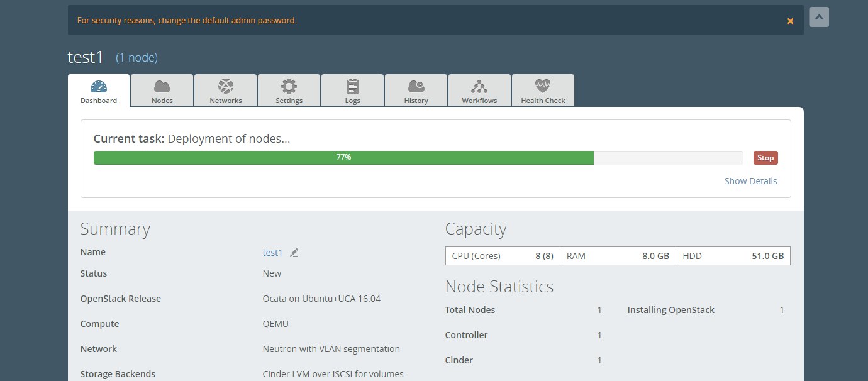Open the Dashboard gauge icon tab
This screenshot has height=381, width=868.
99,87
